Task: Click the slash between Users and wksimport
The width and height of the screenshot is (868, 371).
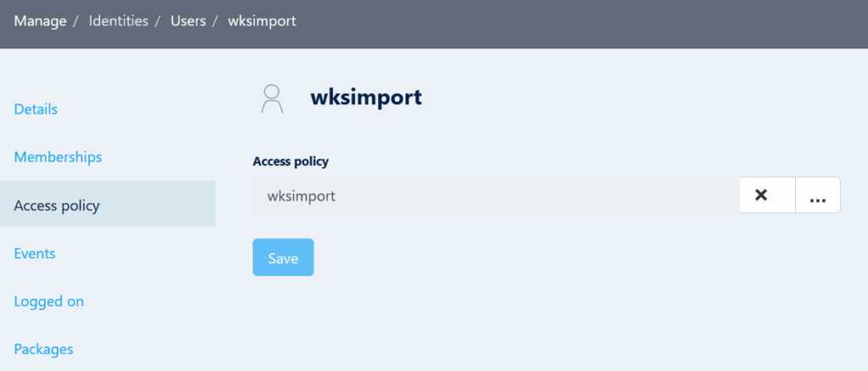Action: tap(217, 20)
